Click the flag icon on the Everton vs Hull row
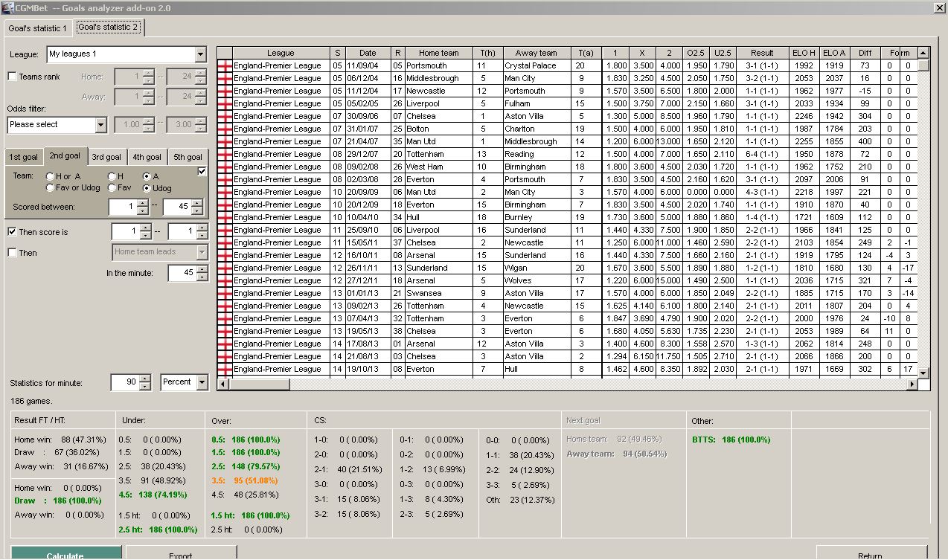Image resolution: width=948 pixels, height=560 pixels. click(x=224, y=368)
